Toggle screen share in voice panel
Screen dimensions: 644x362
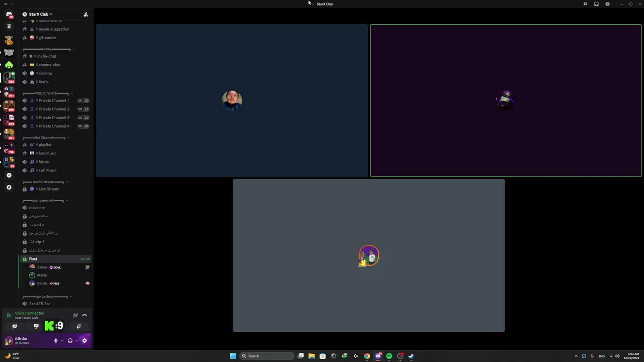click(36, 326)
